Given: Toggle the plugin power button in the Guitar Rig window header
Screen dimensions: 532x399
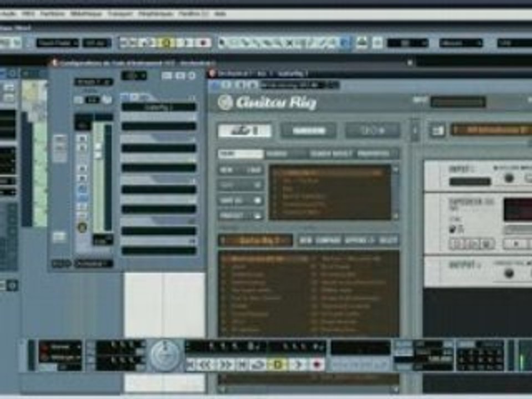Looking at the screenshot, I should tap(215, 85).
